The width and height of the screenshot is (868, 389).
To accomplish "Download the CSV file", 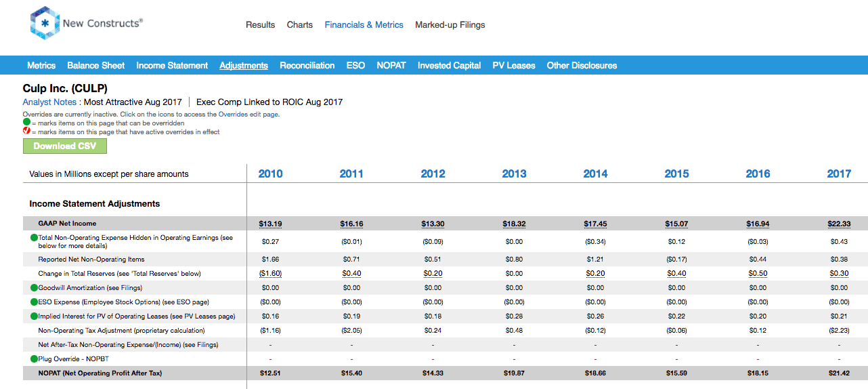I will click(x=65, y=146).
